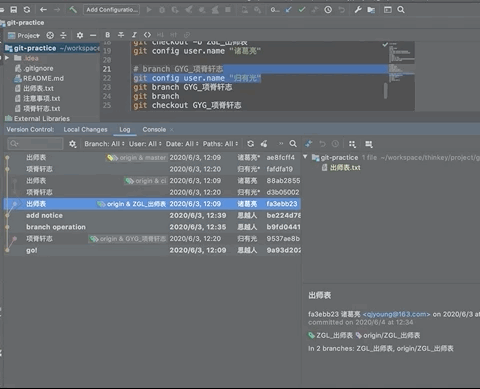Image resolution: width=480 pixels, height=389 pixels.
Task: Switch to the Log tab
Action: tap(125, 129)
